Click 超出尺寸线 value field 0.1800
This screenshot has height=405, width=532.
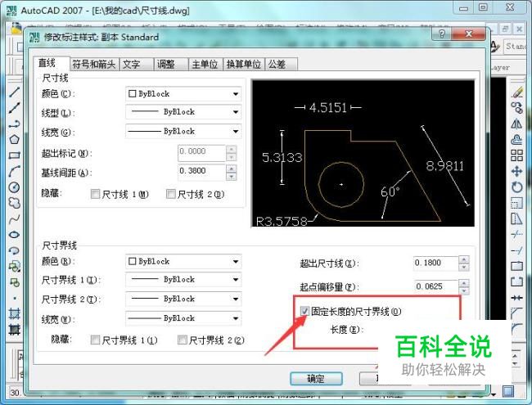(x=435, y=263)
